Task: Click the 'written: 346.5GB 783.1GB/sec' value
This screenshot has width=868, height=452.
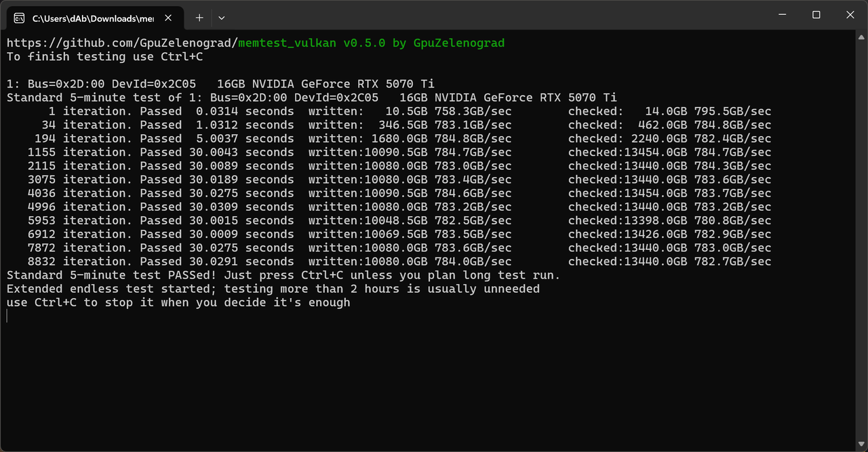Action: 410,125
